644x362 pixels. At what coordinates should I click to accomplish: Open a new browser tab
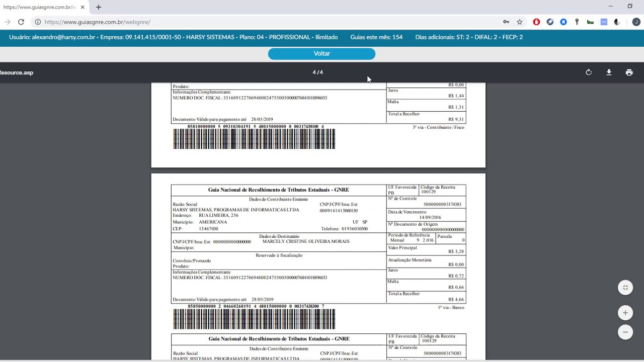tap(99, 7)
